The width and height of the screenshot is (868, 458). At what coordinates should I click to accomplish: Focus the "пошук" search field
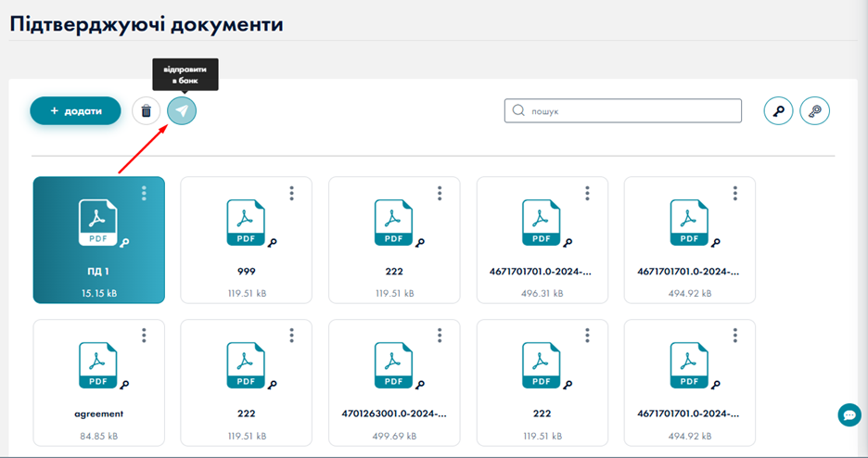[631, 111]
